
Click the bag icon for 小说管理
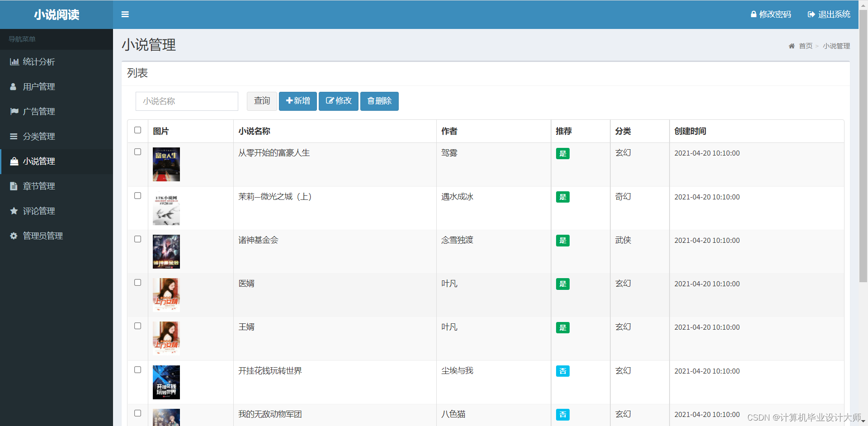point(14,161)
